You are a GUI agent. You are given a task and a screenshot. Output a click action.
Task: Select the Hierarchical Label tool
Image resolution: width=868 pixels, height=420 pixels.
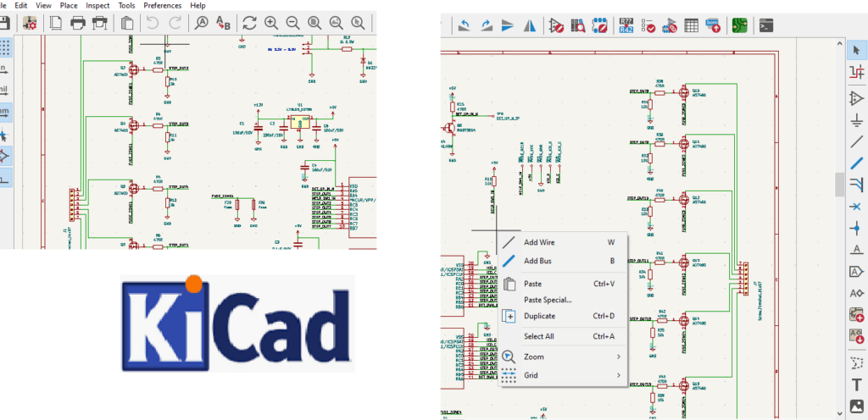857,293
